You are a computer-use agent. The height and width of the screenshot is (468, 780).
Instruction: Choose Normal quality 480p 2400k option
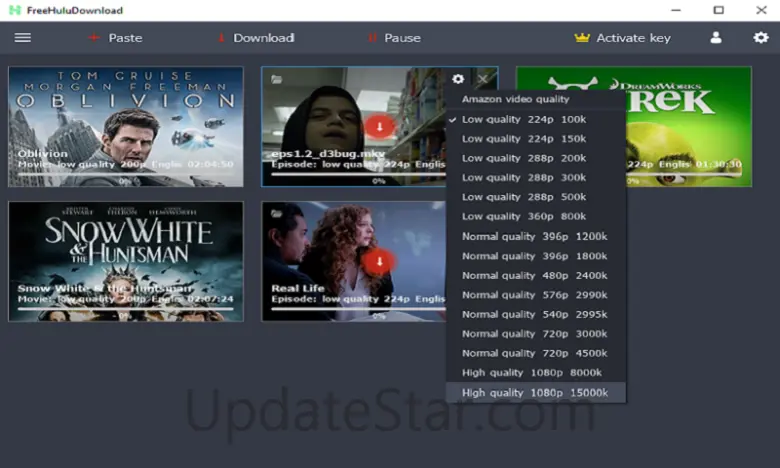pos(535,275)
